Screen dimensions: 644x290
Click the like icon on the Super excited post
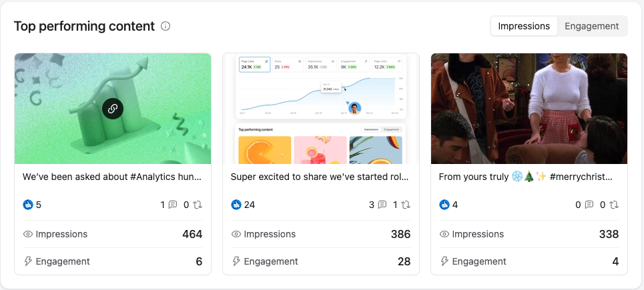pyautogui.click(x=236, y=205)
